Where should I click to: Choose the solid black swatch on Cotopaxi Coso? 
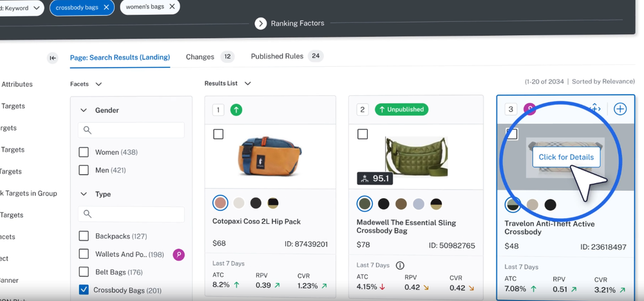pyautogui.click(x=256, y=203)
